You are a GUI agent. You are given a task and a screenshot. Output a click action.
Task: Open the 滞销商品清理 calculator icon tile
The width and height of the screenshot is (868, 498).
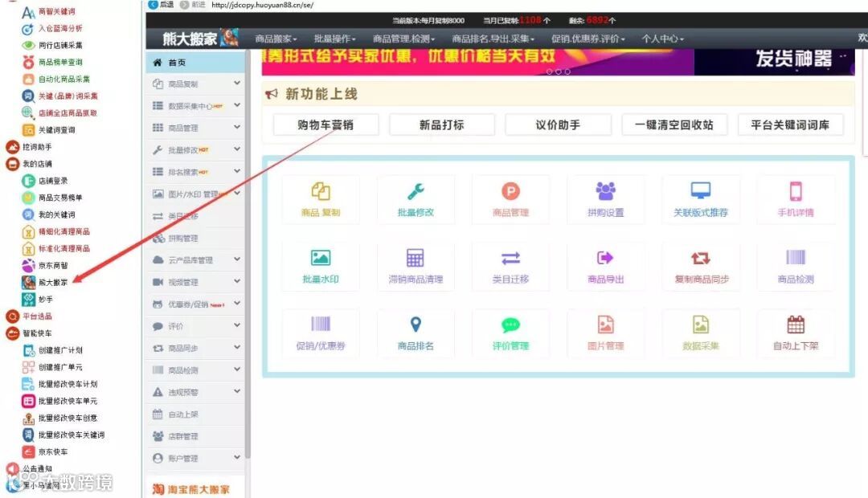coord(416,266)
